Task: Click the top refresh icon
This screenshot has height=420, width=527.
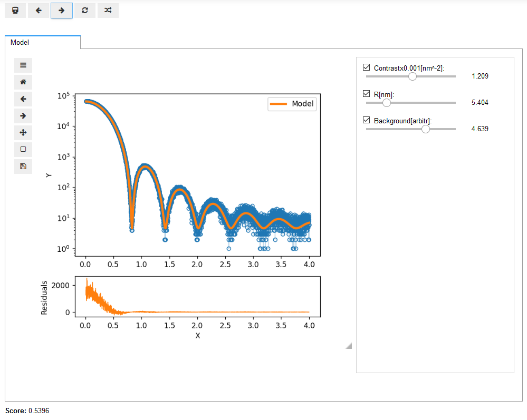Action: tap(85, 11)
